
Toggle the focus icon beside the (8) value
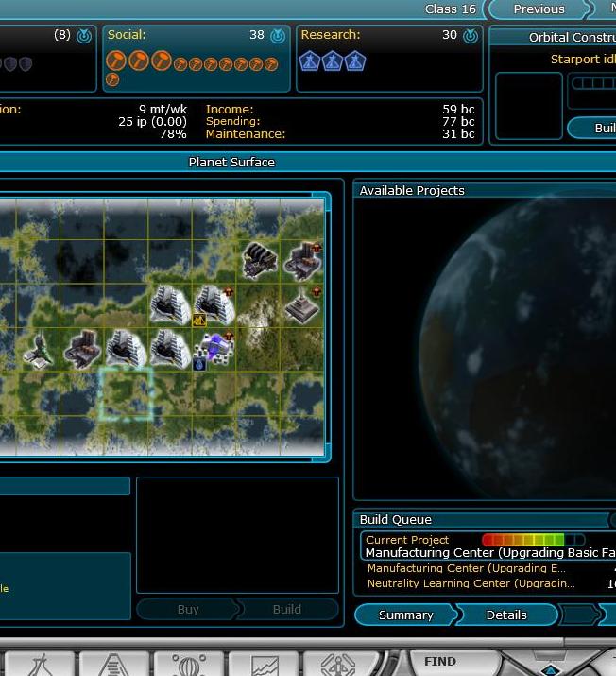coord(84,36)
